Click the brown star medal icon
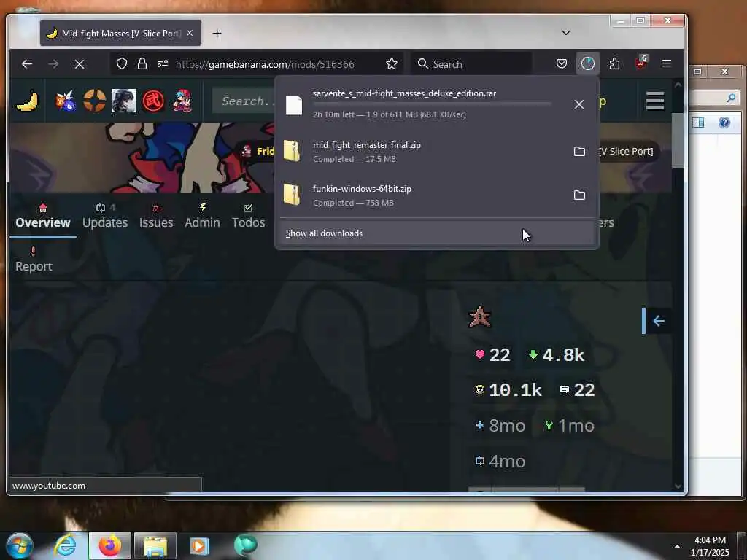Screen dimensions: 747x560 [480, 316]
